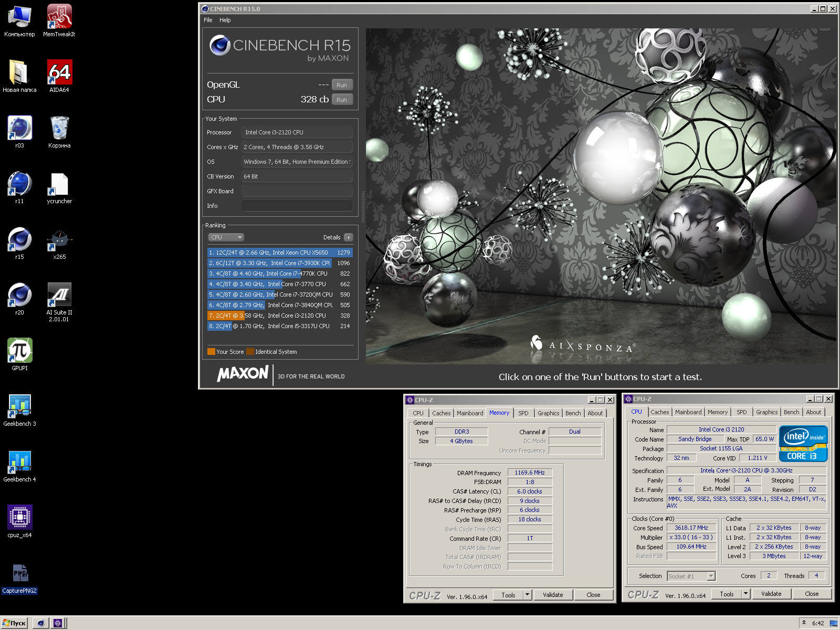
Task: Click Tools button in right CPU-Z window
Action: click(727, 594)
